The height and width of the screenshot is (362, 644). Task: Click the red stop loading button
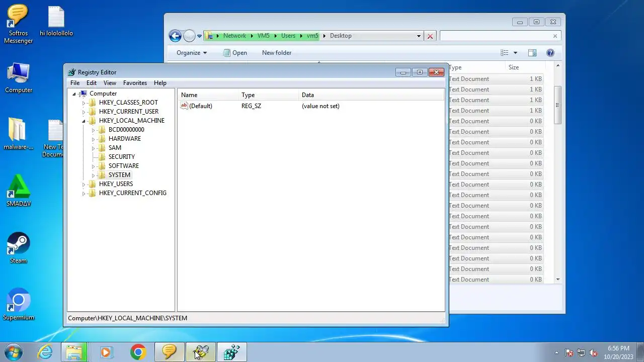click(x=430, y=36)
